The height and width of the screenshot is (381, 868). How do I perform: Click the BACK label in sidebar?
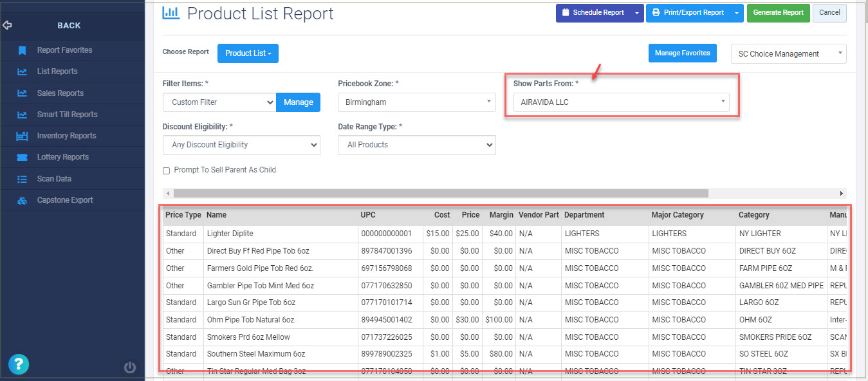69,26
